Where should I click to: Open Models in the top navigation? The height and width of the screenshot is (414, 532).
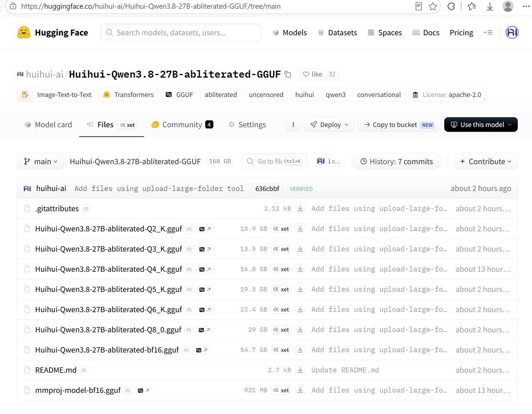coord(290,32)
